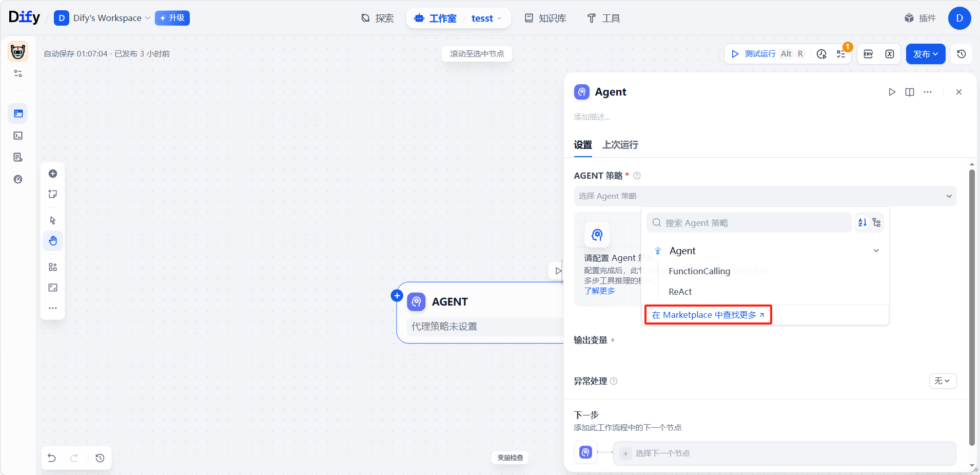Viewport: 980px width, 475px height.
Task: Click 选择下一个节点 to add next node
Action: [785, 453]
